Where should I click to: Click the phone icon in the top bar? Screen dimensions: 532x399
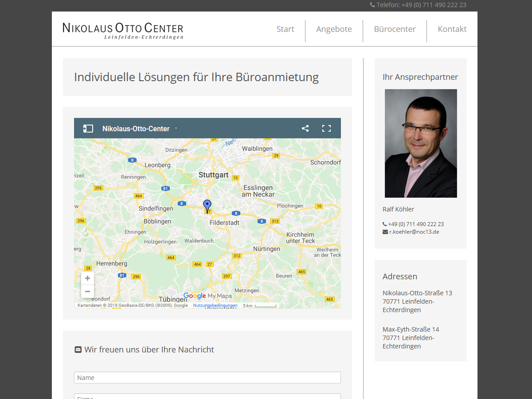click(x=372, y=5)
